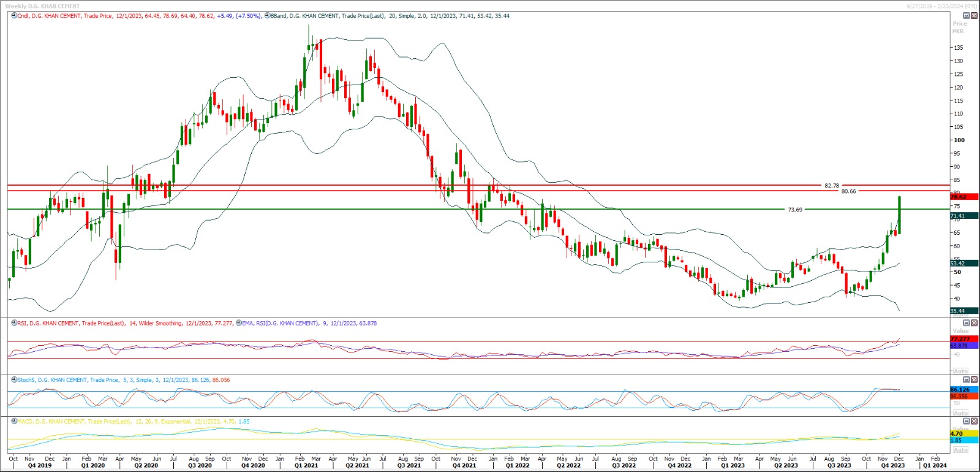Toggle Auto scale on RSI pane

click(x=960, y=371)
